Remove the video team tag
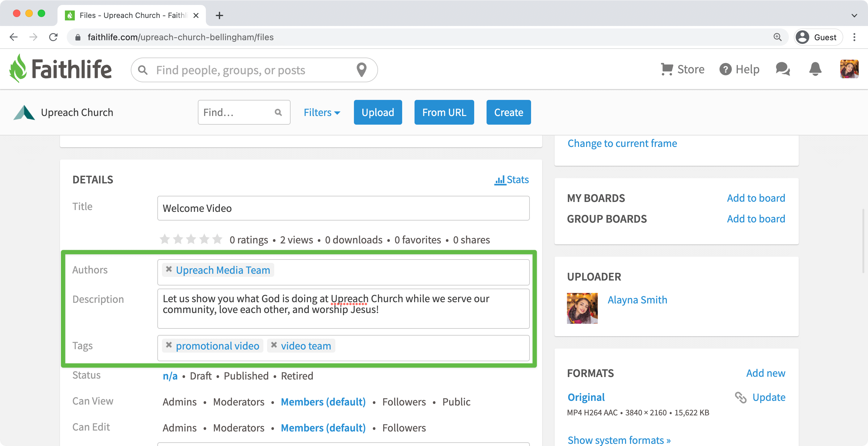The image size is (868, 446). point(274,345)
